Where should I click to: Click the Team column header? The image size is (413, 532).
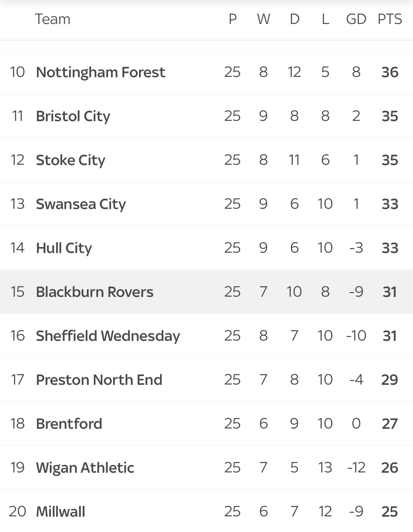(x=53, y=19)
